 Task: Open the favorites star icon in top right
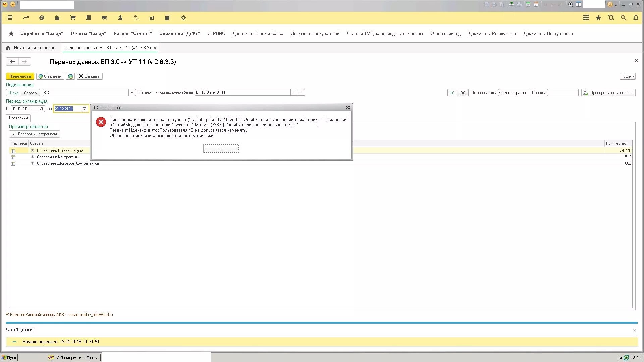[598, 18]
